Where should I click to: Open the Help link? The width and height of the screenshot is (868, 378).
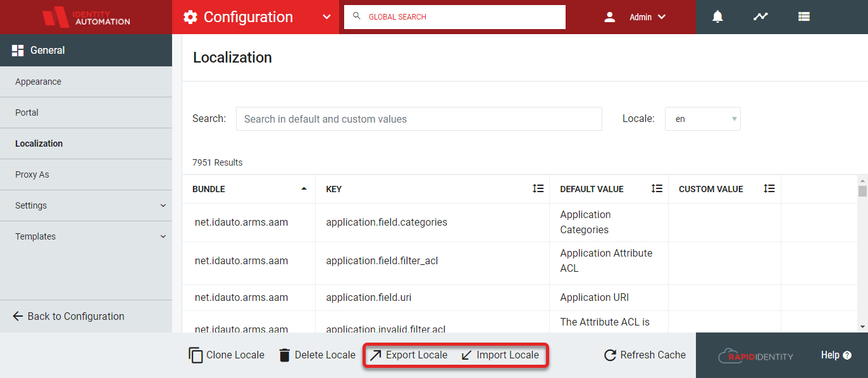[836, 355]
